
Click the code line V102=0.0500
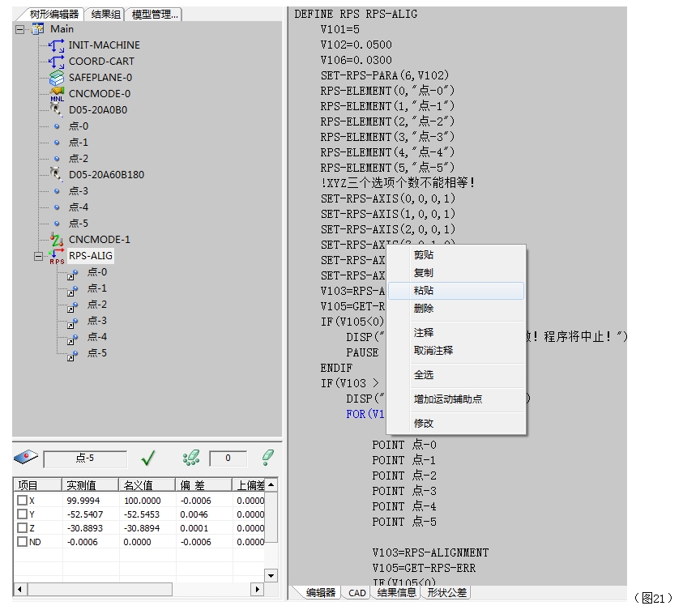point(356,45)
